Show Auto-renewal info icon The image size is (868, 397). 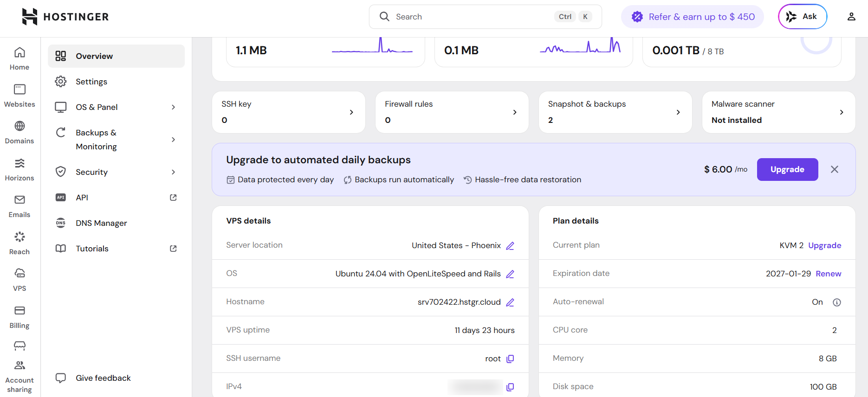[x=837, y=302]
